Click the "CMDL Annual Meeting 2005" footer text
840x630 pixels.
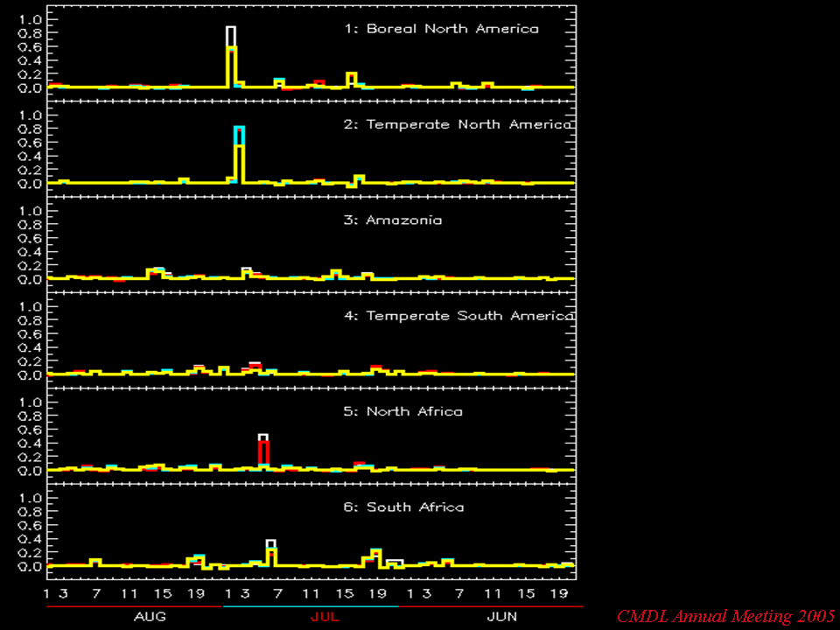[x=726, y=616]
